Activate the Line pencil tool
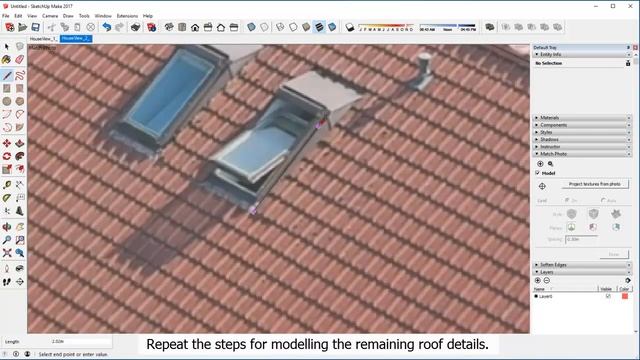Screen dimensions: 640x360 click(x=7, y=75)
